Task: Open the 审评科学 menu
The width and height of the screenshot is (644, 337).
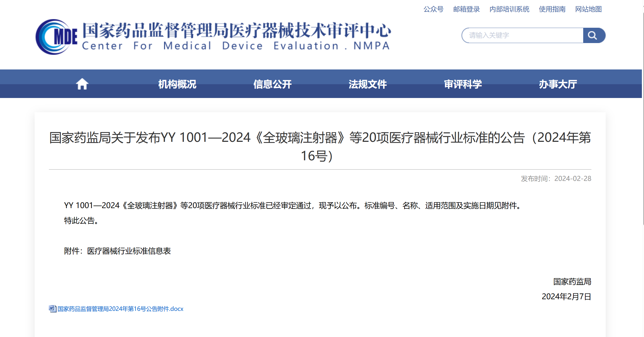Action: (x=463, y=84)
